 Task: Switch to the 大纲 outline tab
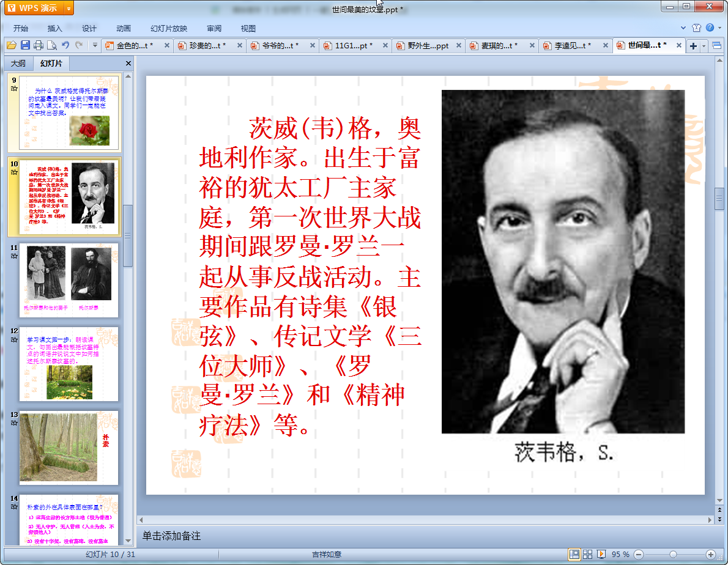point(18,64)
